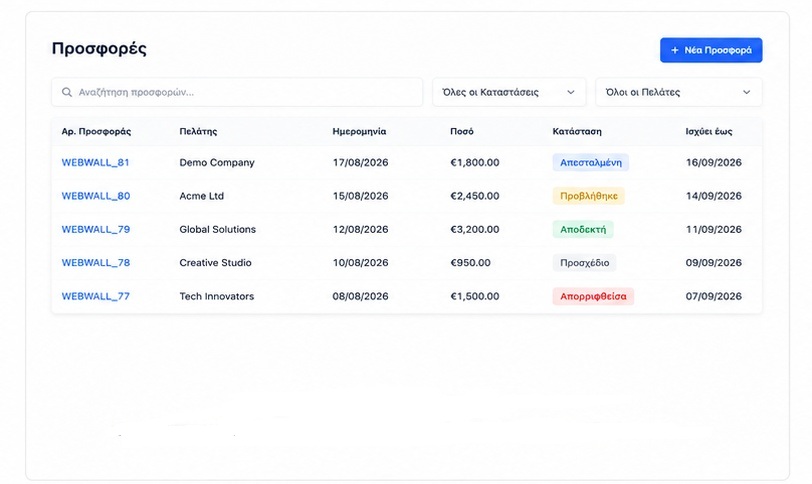Click the amount €3,200.00
The width and height of the screenshot is (812, 484).
pos(475,229)
